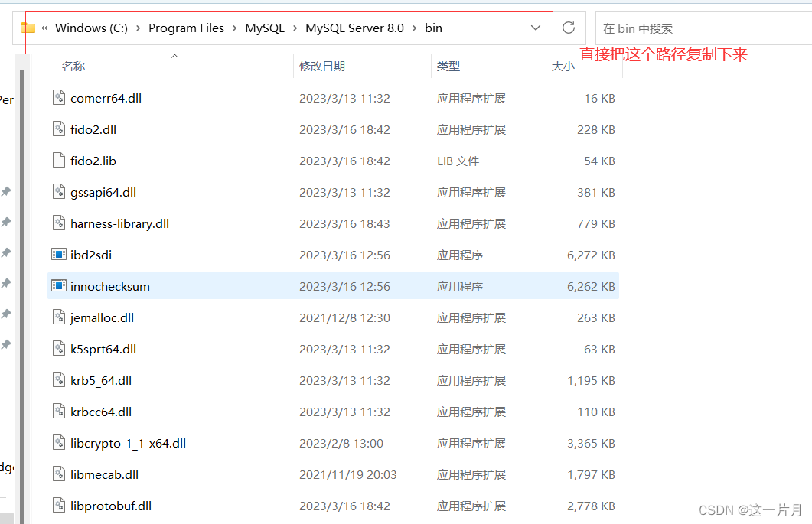812x524 pixels.
Task: Click the fido2.dll file icon
Action: (x=59, y=129)
